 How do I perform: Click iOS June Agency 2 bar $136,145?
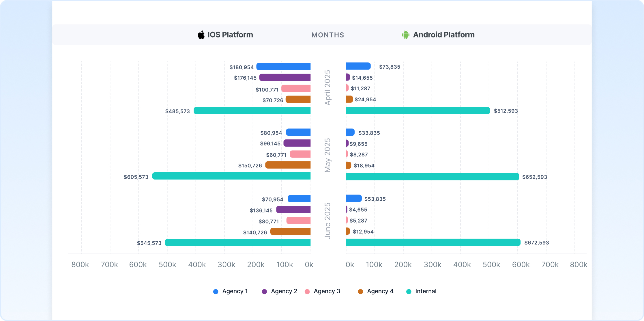293,210
